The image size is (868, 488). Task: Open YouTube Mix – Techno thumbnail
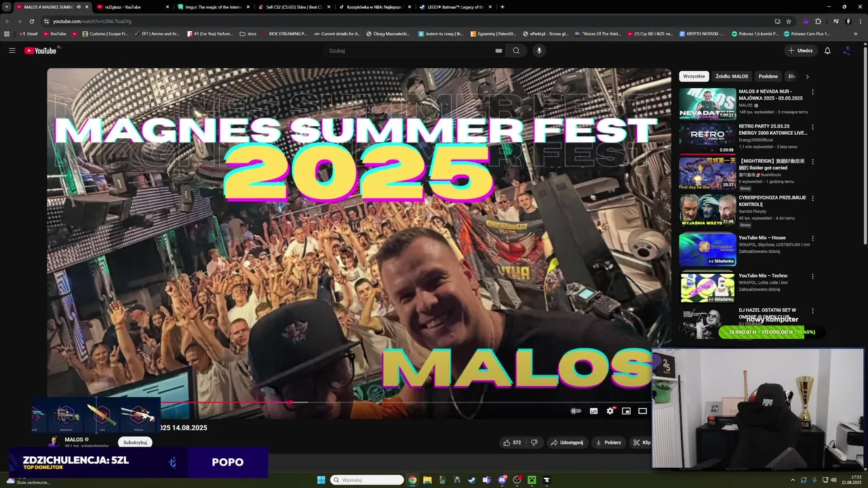[x=707, y=287]
